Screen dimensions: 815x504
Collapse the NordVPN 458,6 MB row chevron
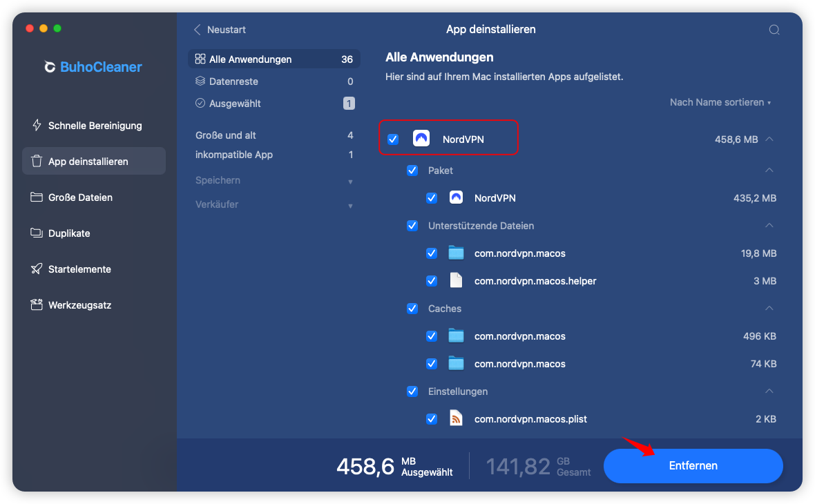(770, 139)
